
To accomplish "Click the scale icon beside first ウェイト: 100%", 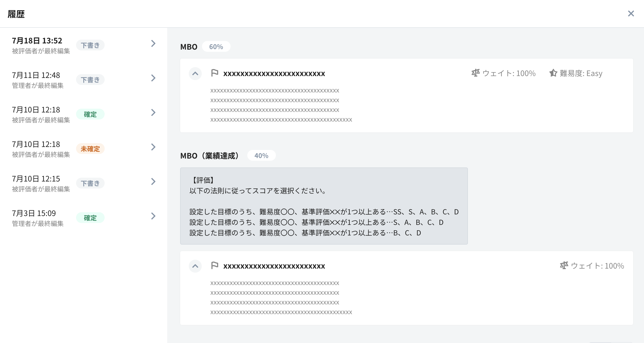I will 475,73.
